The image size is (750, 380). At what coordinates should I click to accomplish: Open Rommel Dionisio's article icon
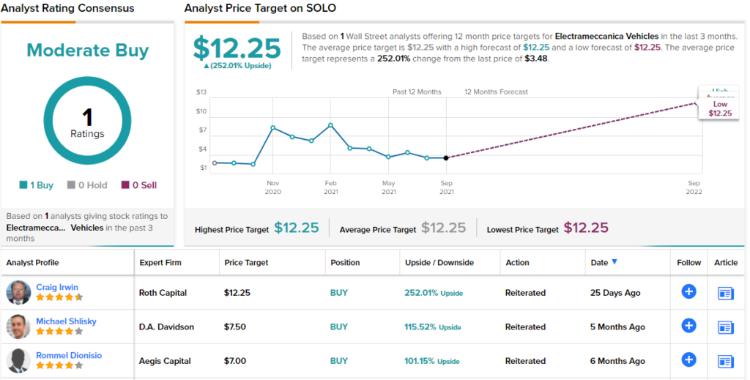[x=726, y=361]
